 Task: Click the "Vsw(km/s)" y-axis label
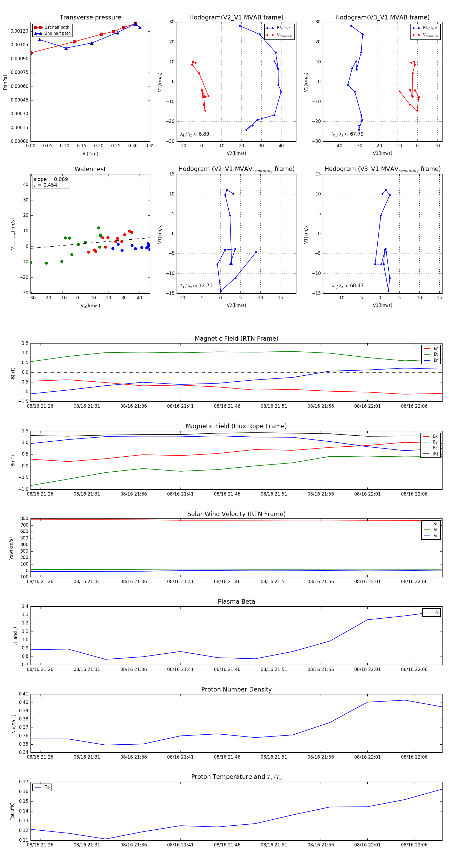click(11, 548)
